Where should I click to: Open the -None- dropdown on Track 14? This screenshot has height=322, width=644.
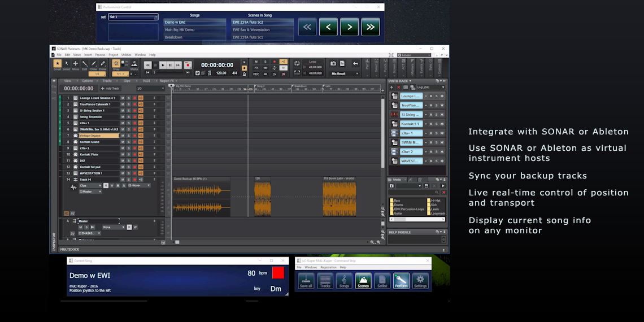pyautogui.click(x=139, y=186)
